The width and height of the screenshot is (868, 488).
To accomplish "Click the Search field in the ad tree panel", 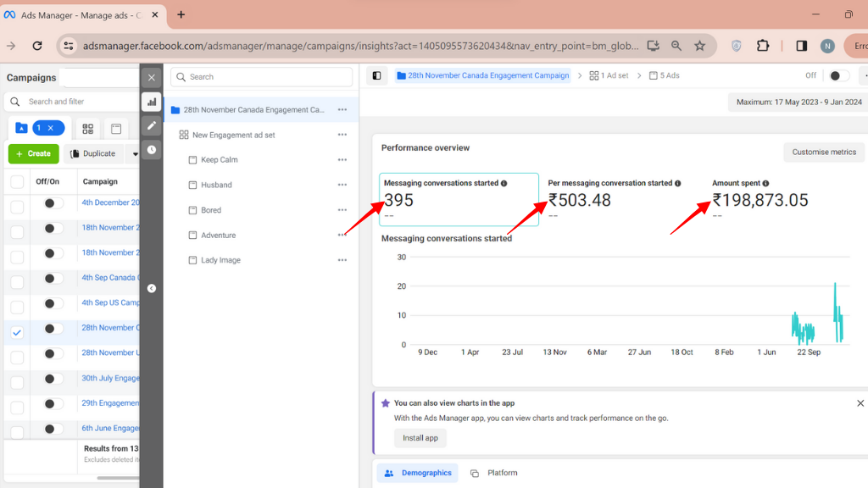I will tap(261, 77).
